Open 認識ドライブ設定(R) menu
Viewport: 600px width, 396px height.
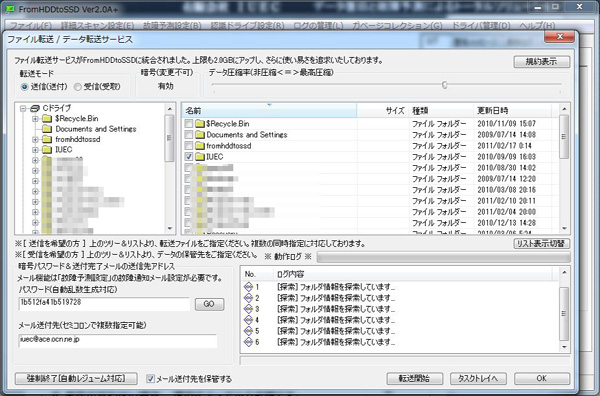pos(247,26)
